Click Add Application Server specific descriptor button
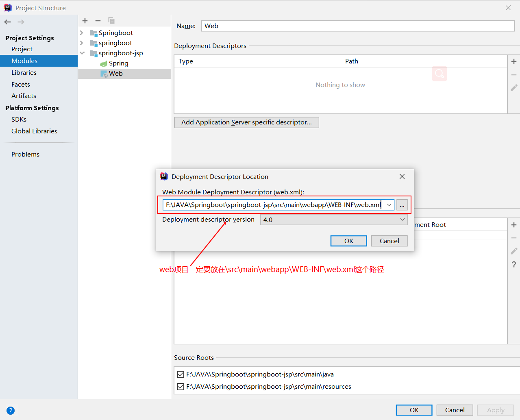 (x=247, y=122)
